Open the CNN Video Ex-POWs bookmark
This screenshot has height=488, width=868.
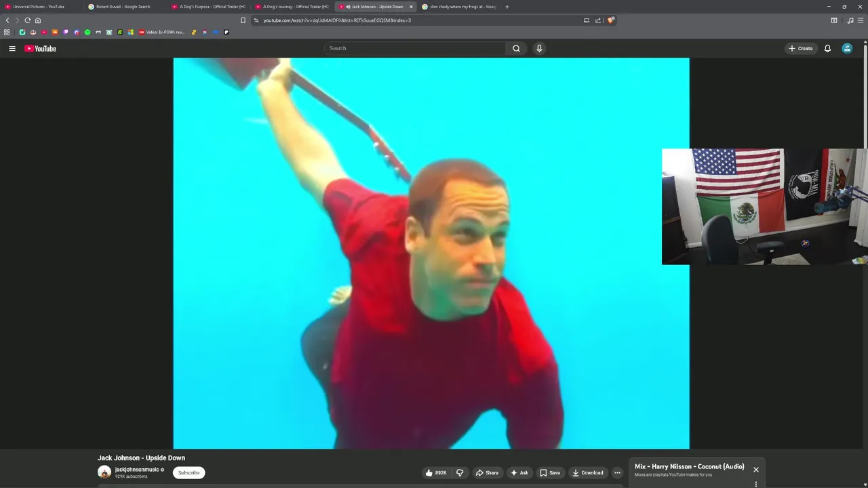tap(161, 32)
